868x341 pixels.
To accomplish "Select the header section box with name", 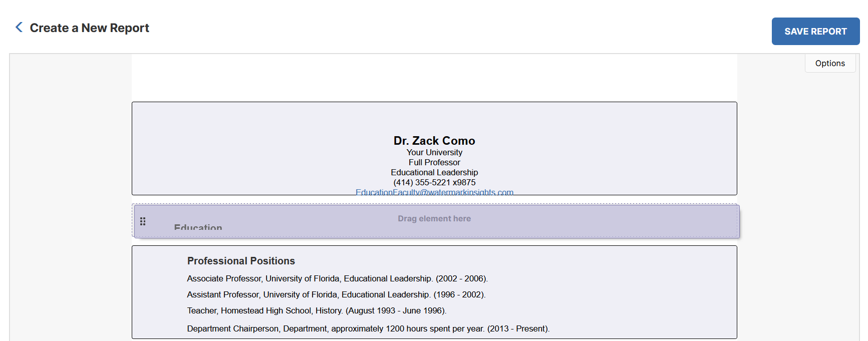I will point(434,148).
